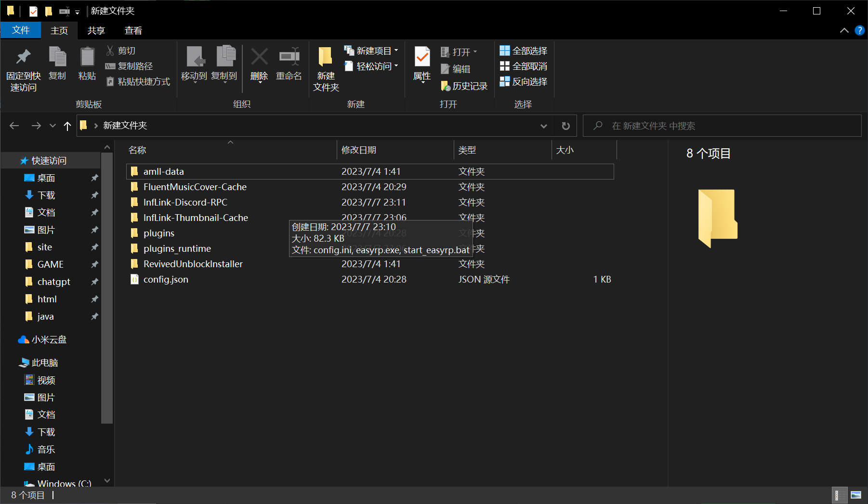Click the quick access toolbar new folder icon

(49, 11)
